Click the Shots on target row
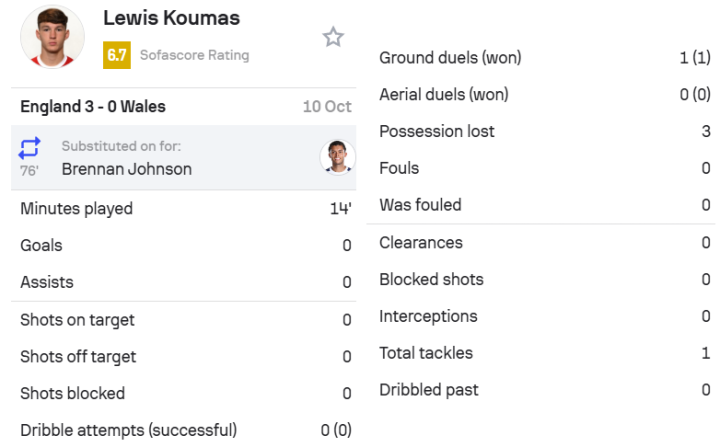720x447 pixels. point(184,320)
